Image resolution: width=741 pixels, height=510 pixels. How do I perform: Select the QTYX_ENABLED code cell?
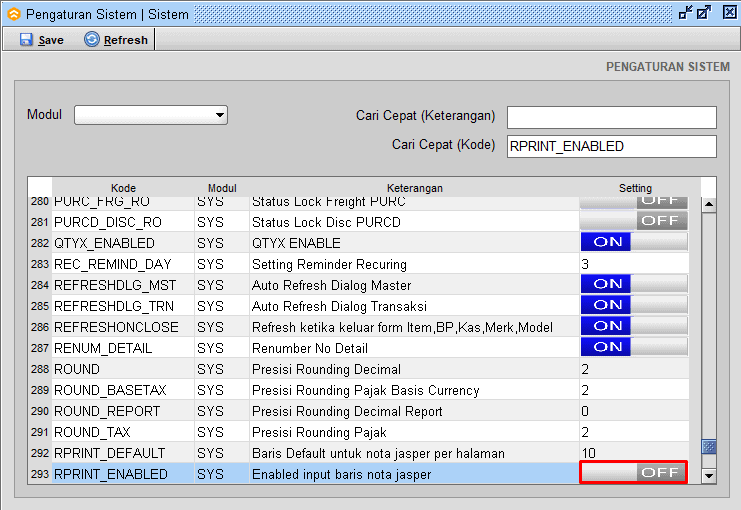point(123,243)
